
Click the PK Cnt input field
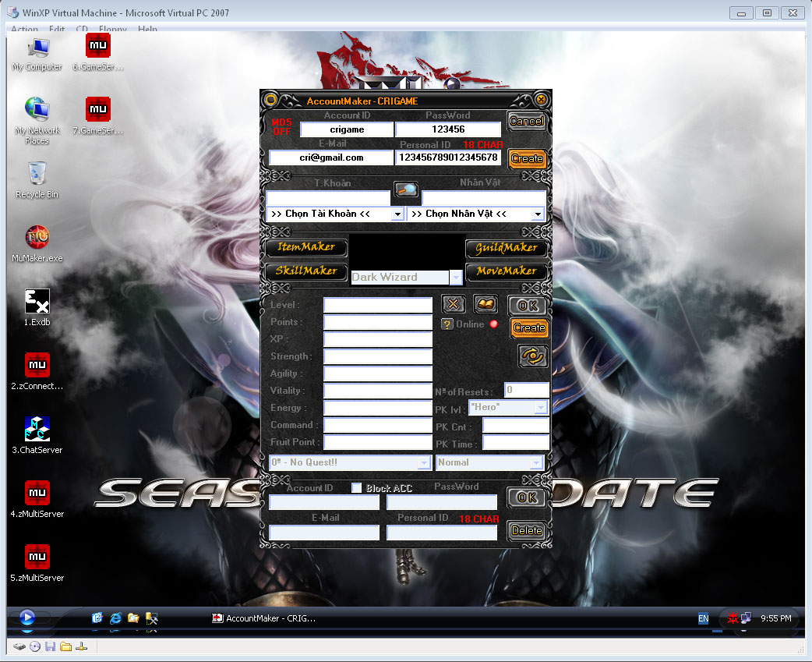[x=516, y=426]
